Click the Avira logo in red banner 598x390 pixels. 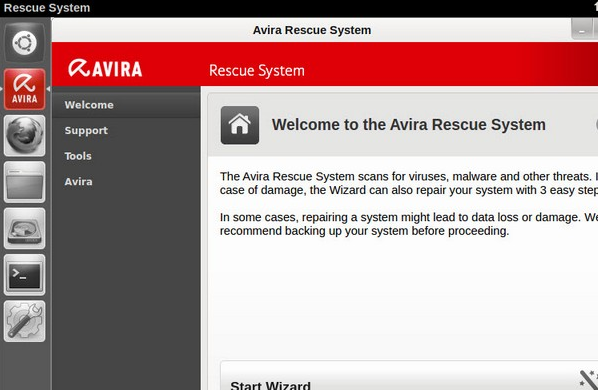pos(105,69)
